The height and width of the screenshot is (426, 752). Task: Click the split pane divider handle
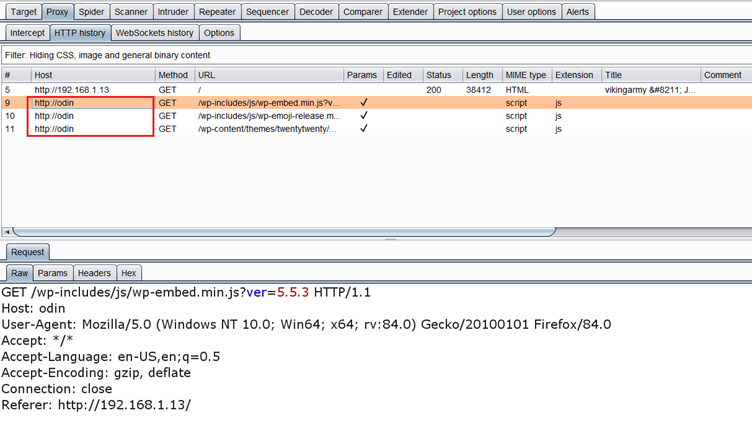[x=390, y=239]
